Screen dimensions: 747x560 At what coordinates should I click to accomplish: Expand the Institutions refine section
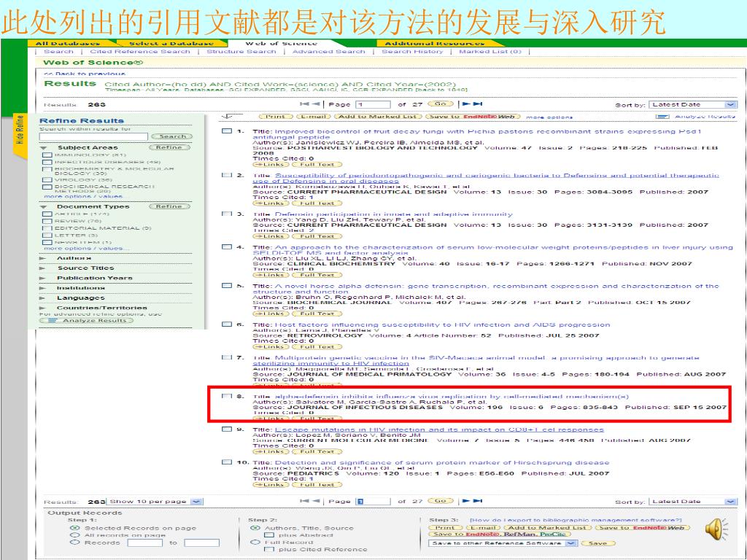(x=43, y=288)
